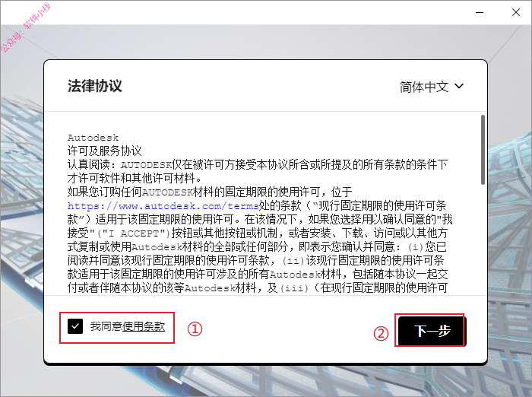Screen dimensions: 532x397
Task: Open the https://www.autodesk.com/terms link
Action: pos(163,206)
